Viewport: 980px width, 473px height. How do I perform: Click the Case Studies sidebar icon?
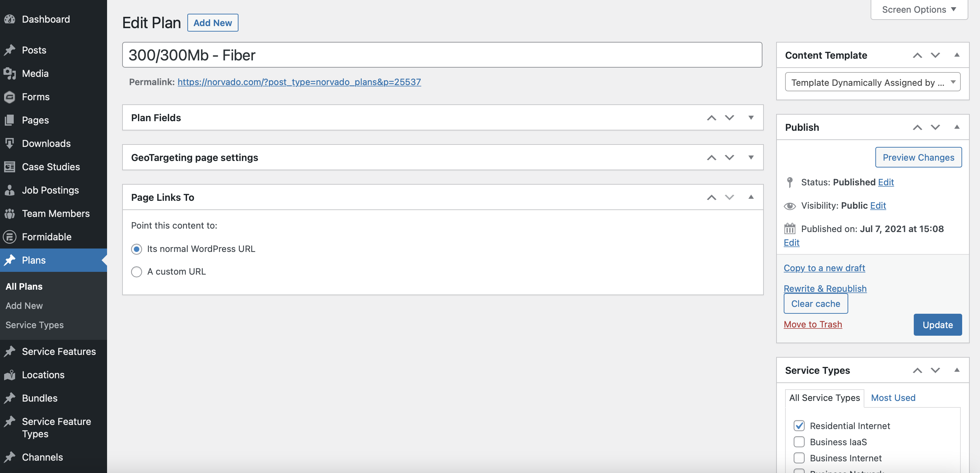pos(10,167)
